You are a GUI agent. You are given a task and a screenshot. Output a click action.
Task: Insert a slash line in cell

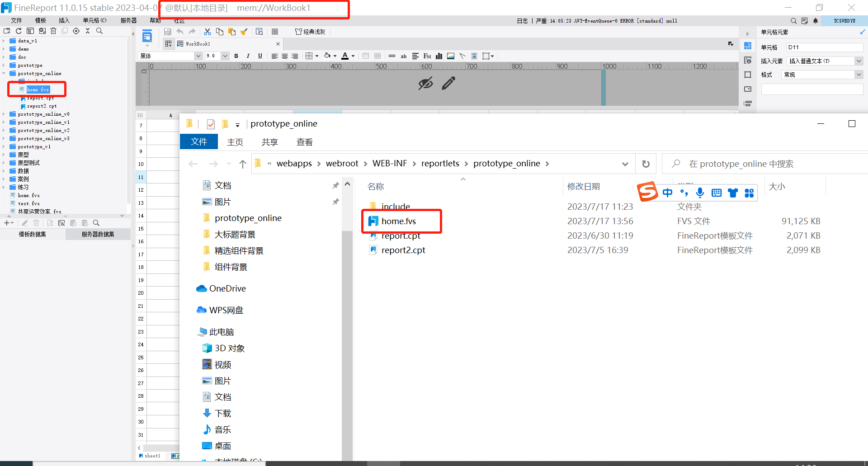pyautogui.click(x=462, y=56)
